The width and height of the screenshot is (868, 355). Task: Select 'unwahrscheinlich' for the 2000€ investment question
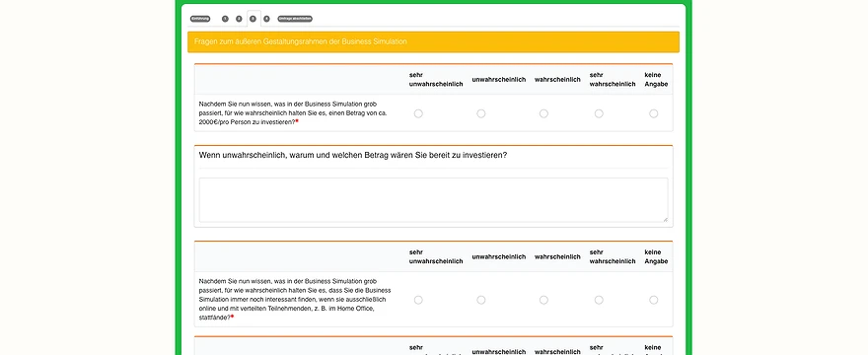coord(481,113)
